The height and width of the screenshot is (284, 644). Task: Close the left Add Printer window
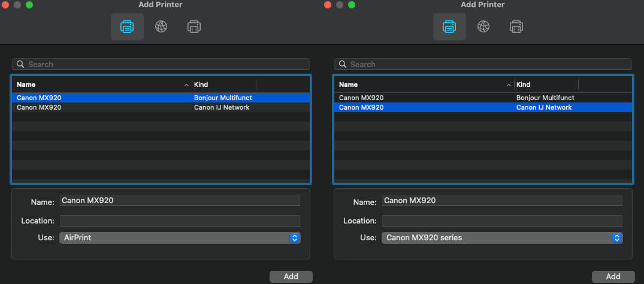(5, 5)
